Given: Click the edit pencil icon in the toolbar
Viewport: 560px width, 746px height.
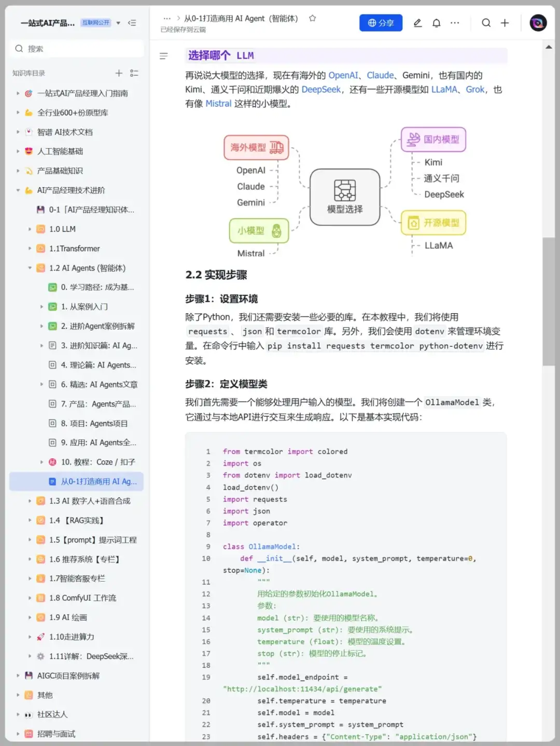Looking at the screenshot, I should 417,23.
